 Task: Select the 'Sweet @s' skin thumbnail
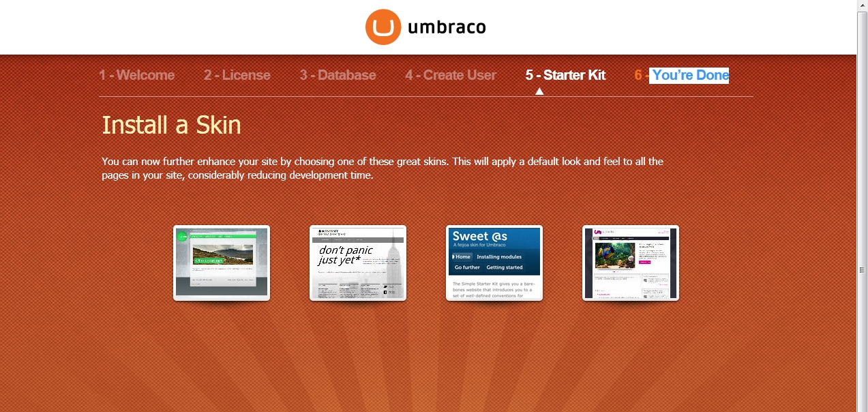point(494,263)
